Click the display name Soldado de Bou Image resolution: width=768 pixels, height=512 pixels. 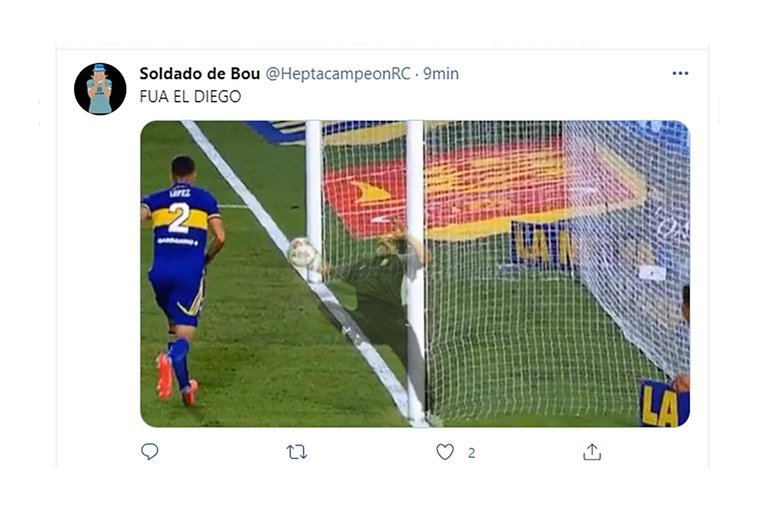coord(199,73)
